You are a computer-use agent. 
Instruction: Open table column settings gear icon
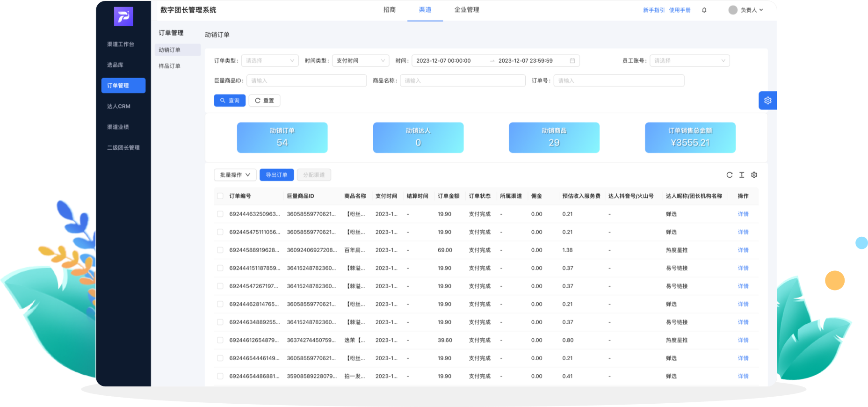point(754,175)
